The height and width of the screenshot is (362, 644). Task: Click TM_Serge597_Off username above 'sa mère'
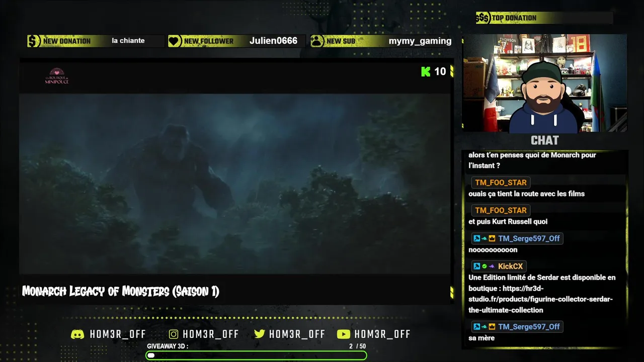pyautogui.click(x=529, y=327)
